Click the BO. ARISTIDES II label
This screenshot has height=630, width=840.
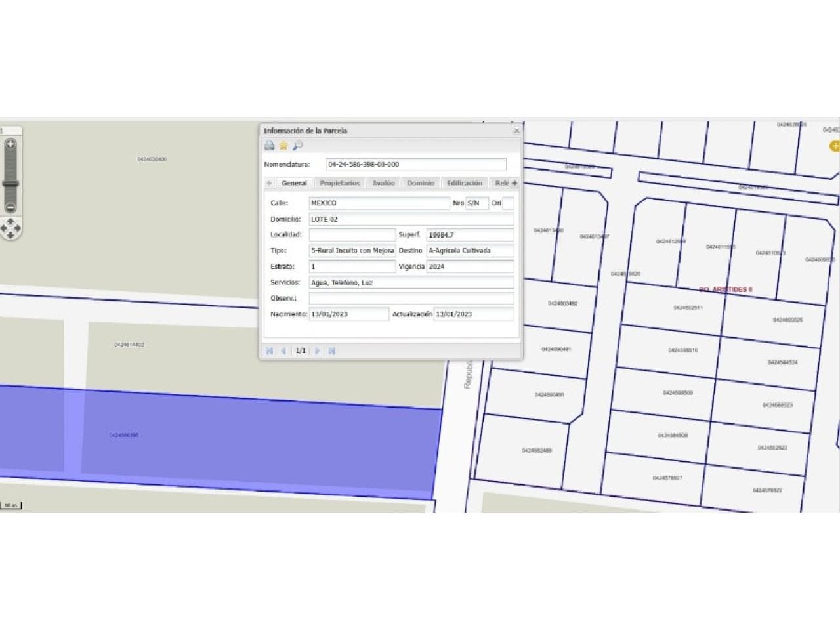click(x=726, y=289)
